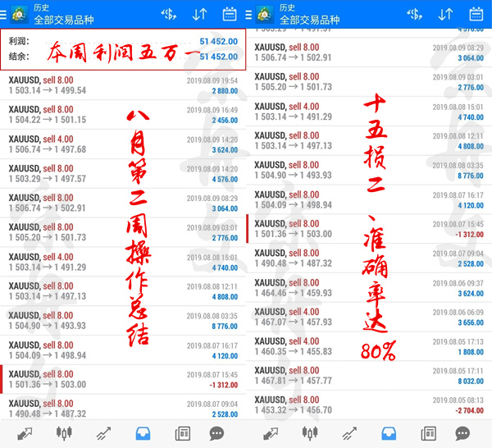Tap the sort arrows icon in the right screenshot
The width and height of the screenshot is (492, 448).
445,14
